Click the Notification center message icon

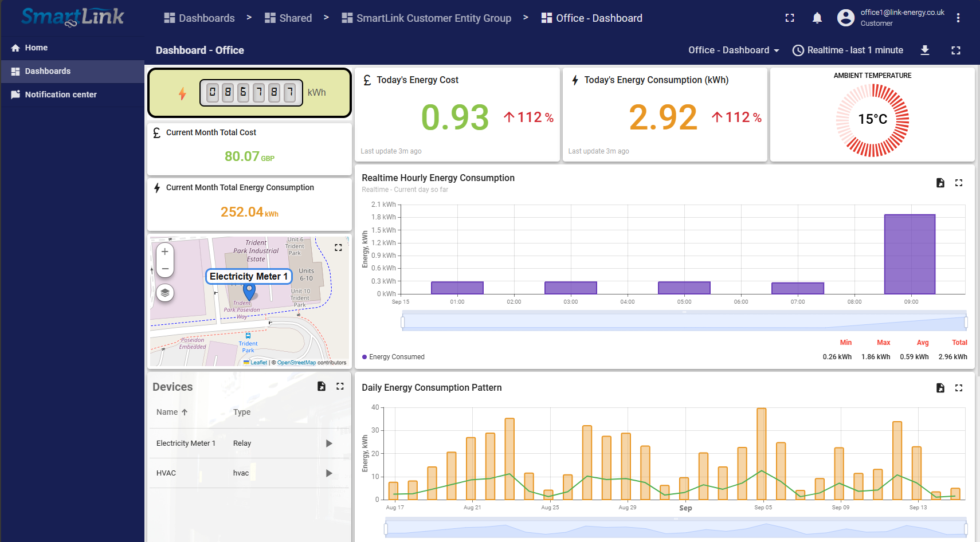[15, 95]
